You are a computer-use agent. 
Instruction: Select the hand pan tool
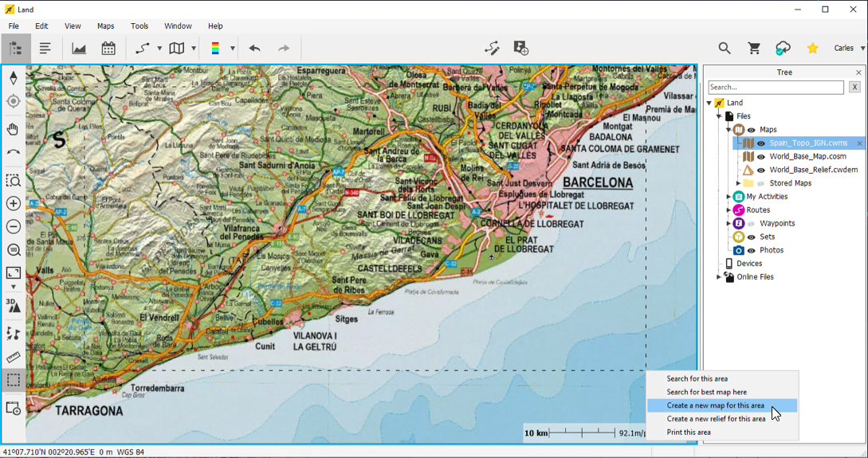tap(14, 129)
